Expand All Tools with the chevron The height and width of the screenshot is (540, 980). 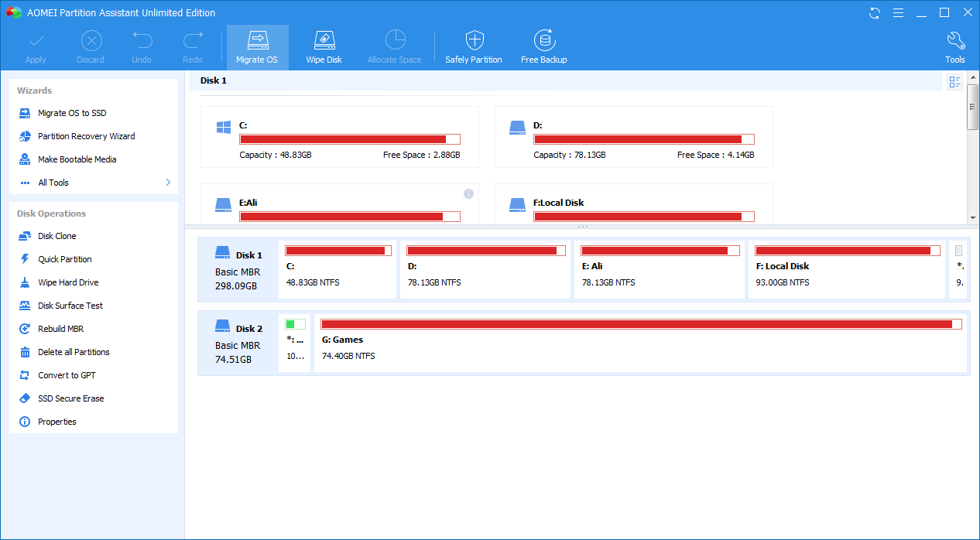tap(168, 183)
